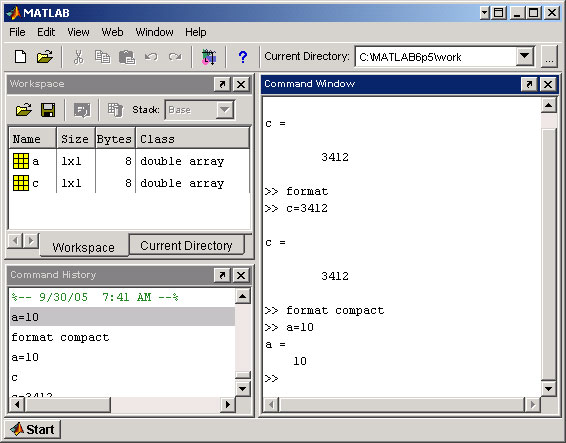Launch Simulink from the toolbar icon
Image resolution: width=566 pixels, height=443 pixels.
point(209,57)
